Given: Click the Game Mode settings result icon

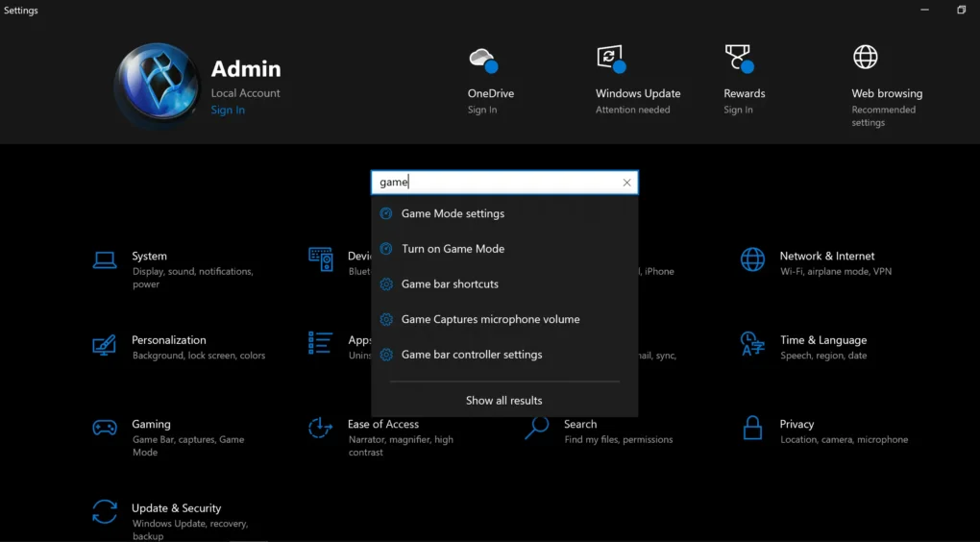Looking at the screenshot, I should pos(386,213).
